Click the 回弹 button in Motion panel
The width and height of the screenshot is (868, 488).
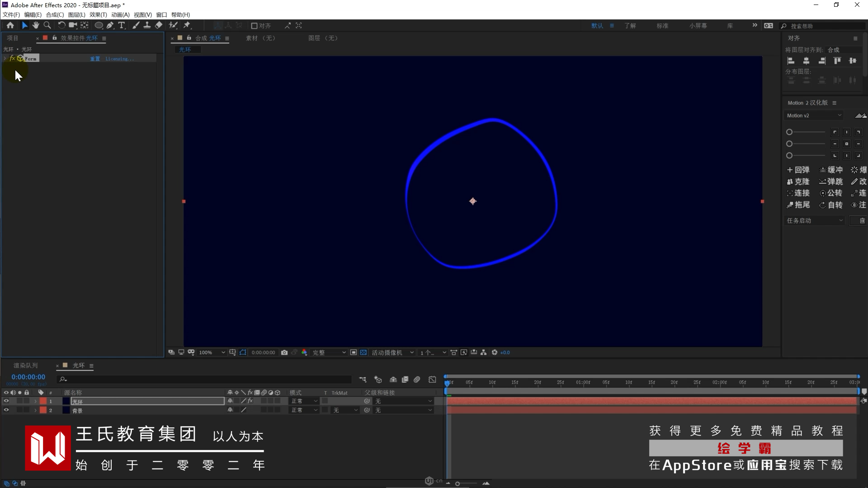798,170
